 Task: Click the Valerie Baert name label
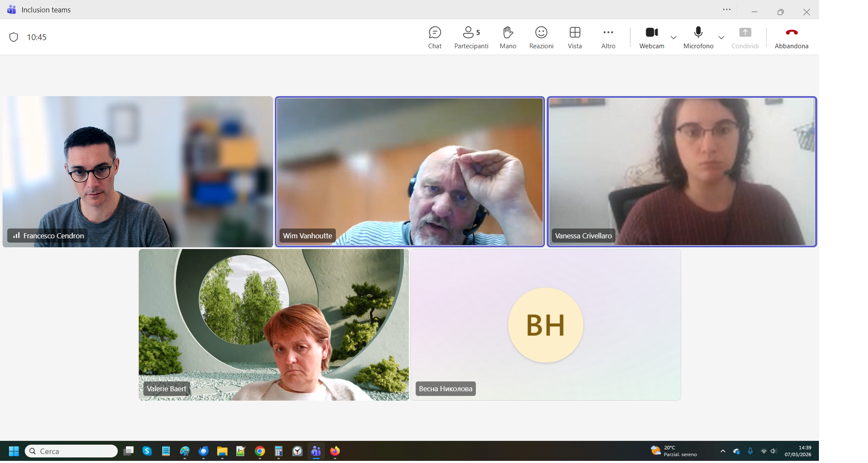click(x=166, y=389)
